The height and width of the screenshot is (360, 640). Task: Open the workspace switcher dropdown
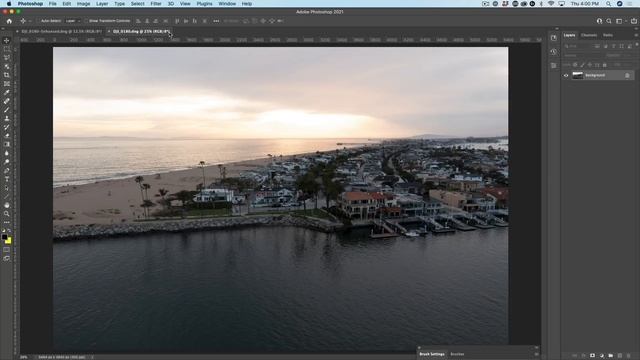click(620, 21)
